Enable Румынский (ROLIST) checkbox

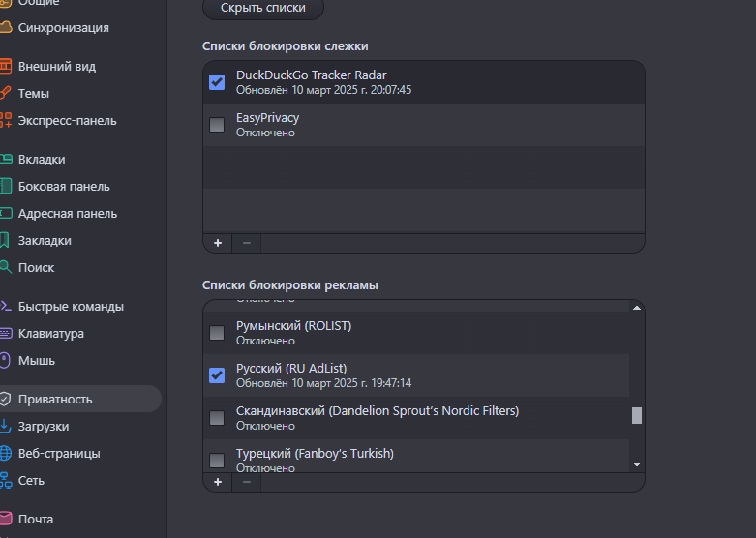click(217, 333)
